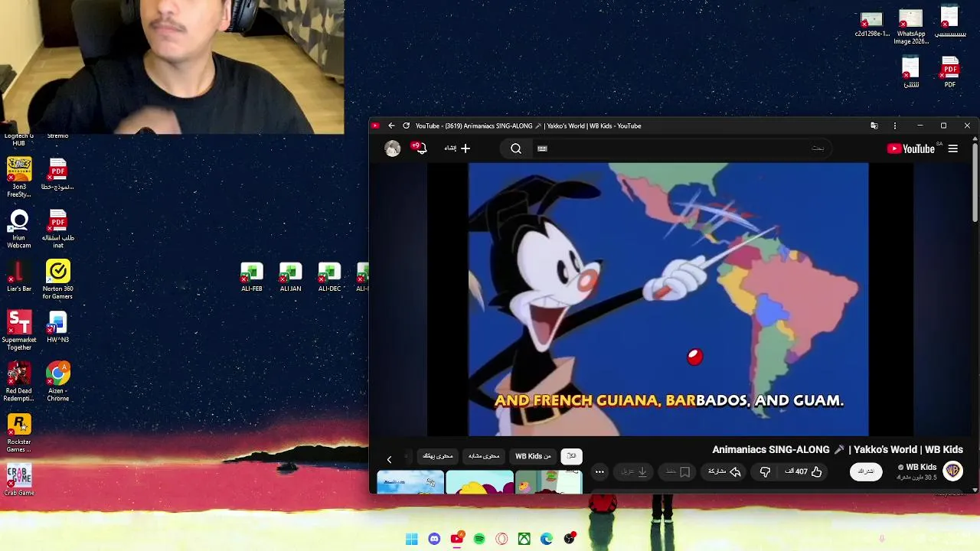Click on the video player area

[x=668, y=298]
